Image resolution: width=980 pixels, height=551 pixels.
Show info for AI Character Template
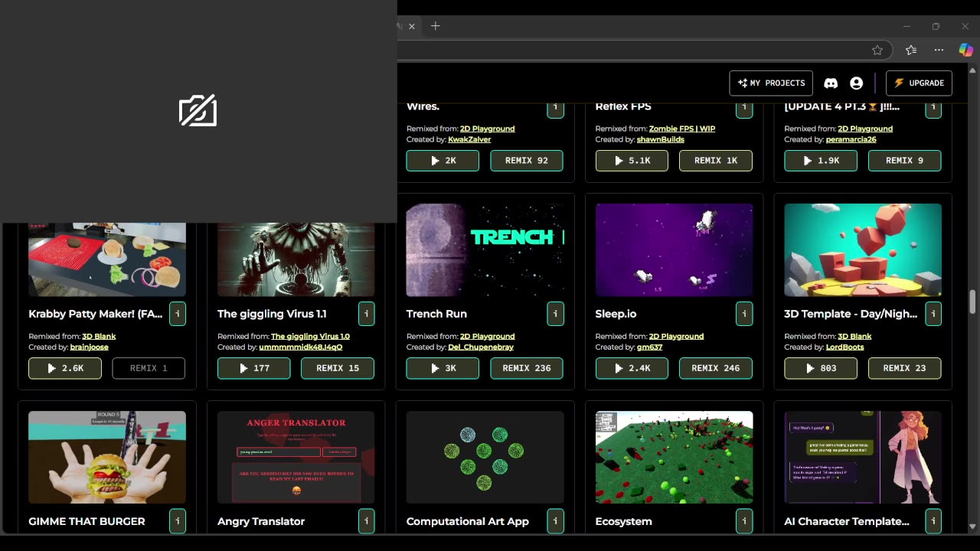point(933,520)
